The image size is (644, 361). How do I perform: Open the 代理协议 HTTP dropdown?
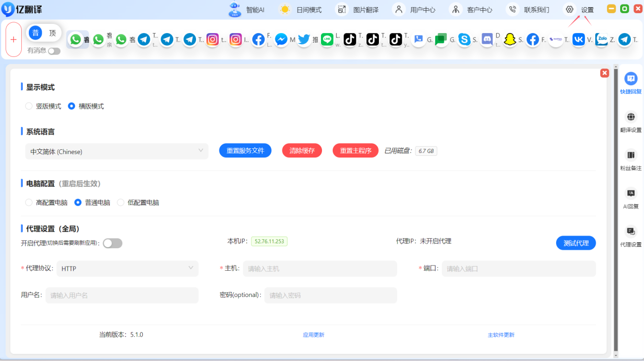pyautogui.click(x=127, y=269)
